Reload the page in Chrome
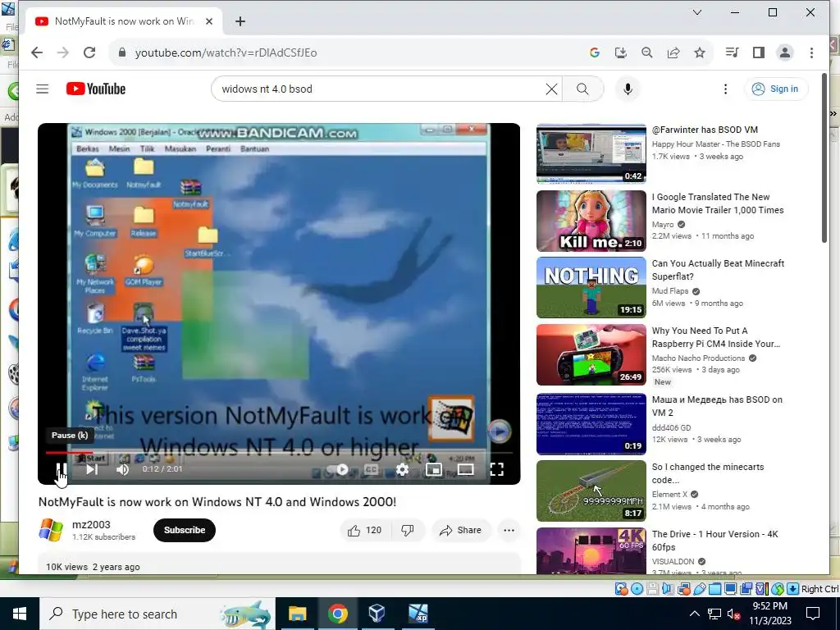The height and width of the screenshot is (630, 840). (x=89, y=52)
